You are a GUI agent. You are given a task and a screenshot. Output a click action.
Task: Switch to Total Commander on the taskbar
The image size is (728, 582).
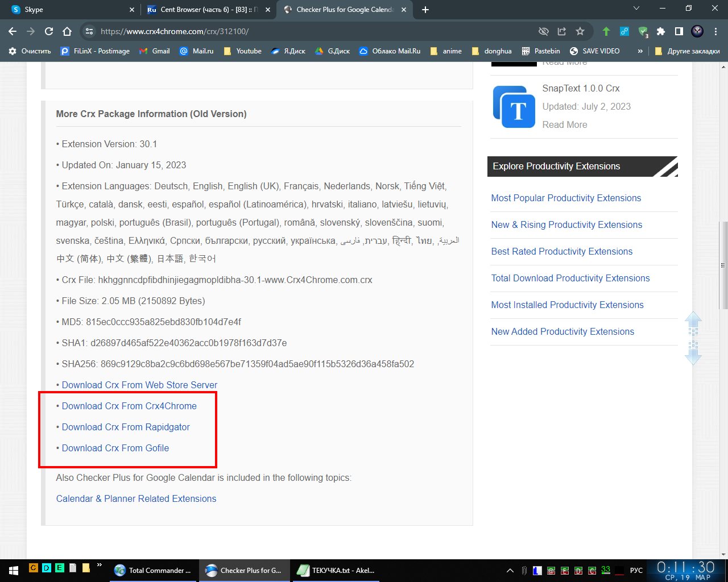[152, 570]
